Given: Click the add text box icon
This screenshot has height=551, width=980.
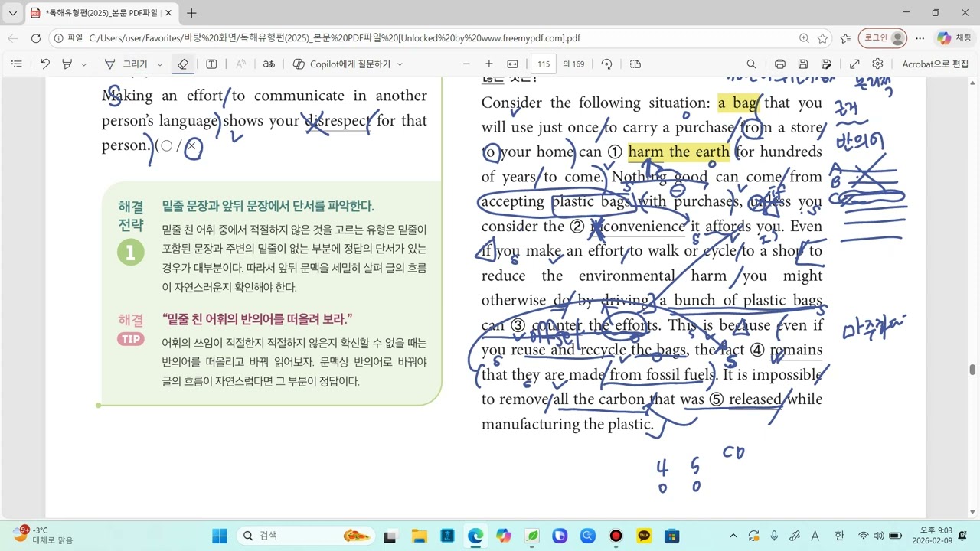Looking at the screenshot, I should click(212, 64).
